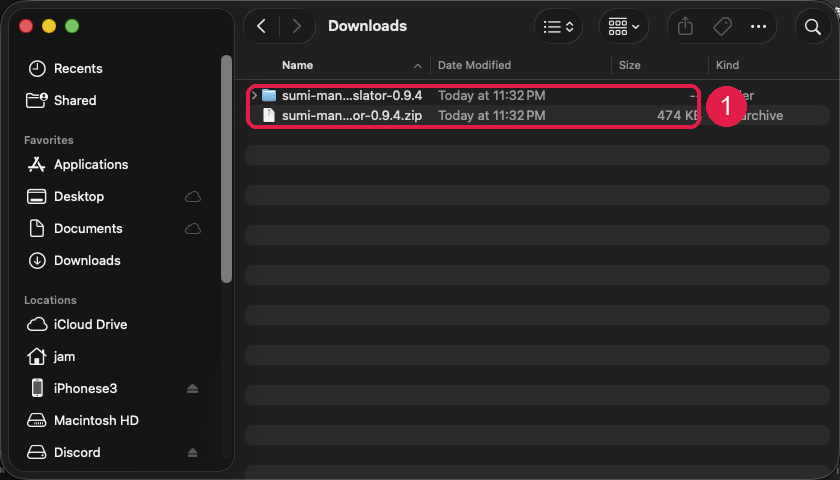
Task: Open Finder search magnifier
Action: click(813, 26)
